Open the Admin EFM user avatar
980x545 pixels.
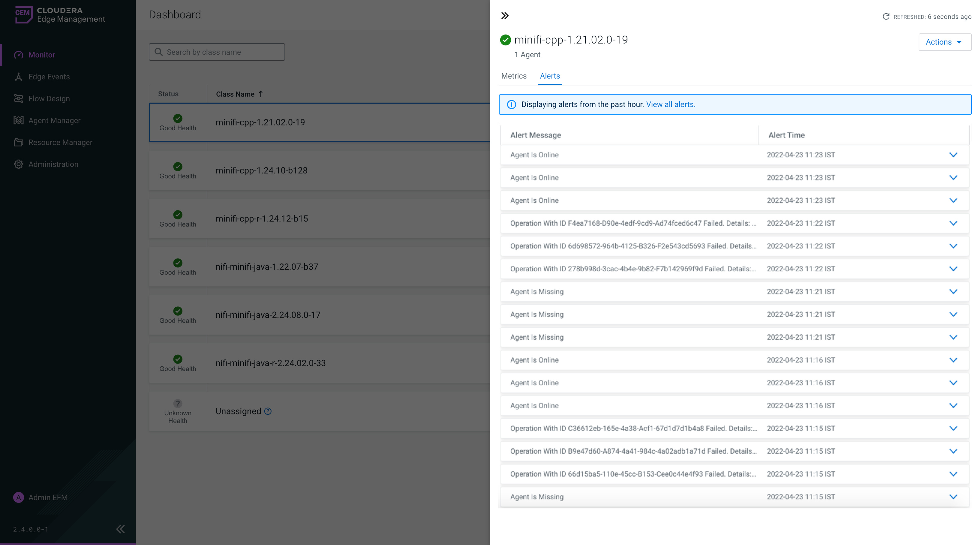[18, 497]
